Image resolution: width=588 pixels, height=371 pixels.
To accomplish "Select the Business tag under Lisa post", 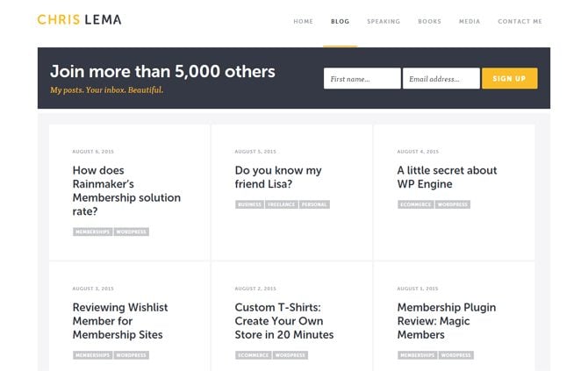I will click(251, 204).
